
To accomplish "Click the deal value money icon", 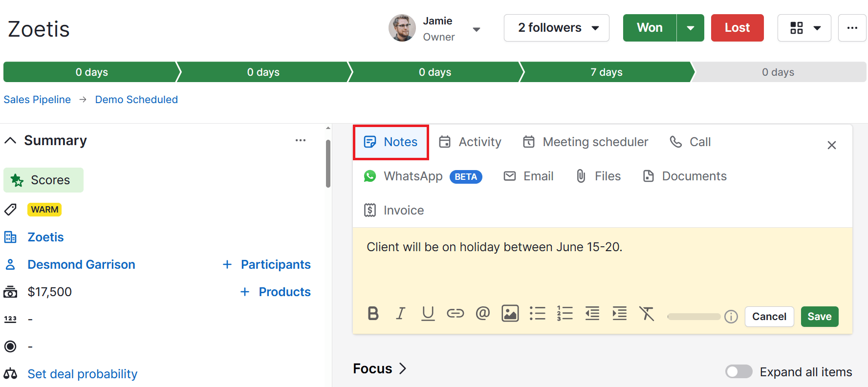I will click(10, 292).
